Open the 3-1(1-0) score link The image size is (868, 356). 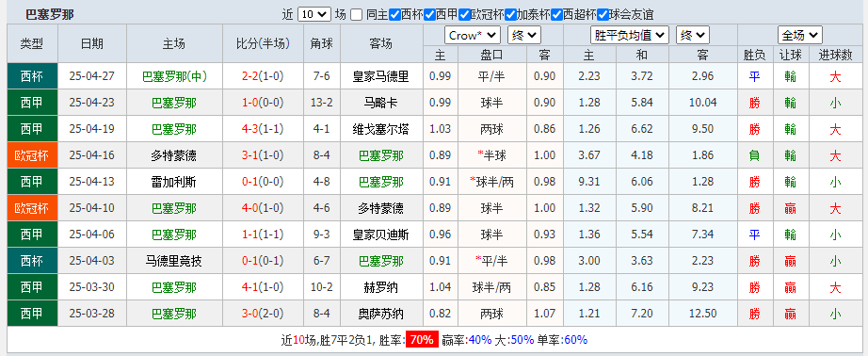(x=263, y=155)
